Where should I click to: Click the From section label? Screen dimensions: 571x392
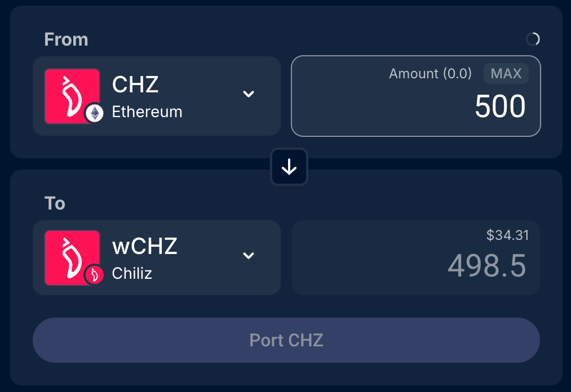pyautogui.click(x=66, y=39)
